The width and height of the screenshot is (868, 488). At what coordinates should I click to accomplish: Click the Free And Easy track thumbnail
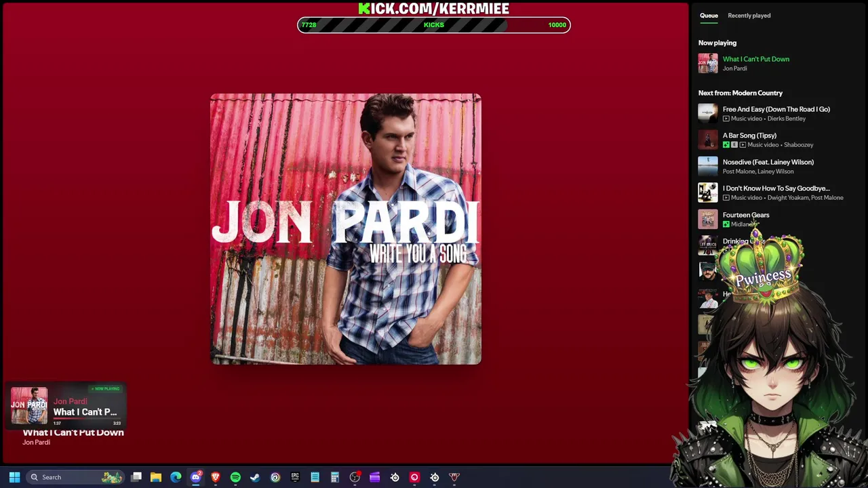pos(708,113)
